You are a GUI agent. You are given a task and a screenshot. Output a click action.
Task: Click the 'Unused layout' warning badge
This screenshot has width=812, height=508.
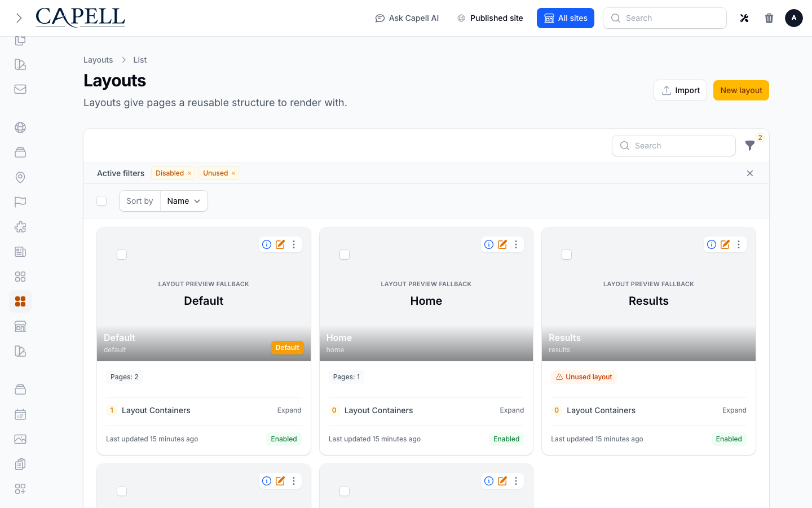[x=584, y=377]
